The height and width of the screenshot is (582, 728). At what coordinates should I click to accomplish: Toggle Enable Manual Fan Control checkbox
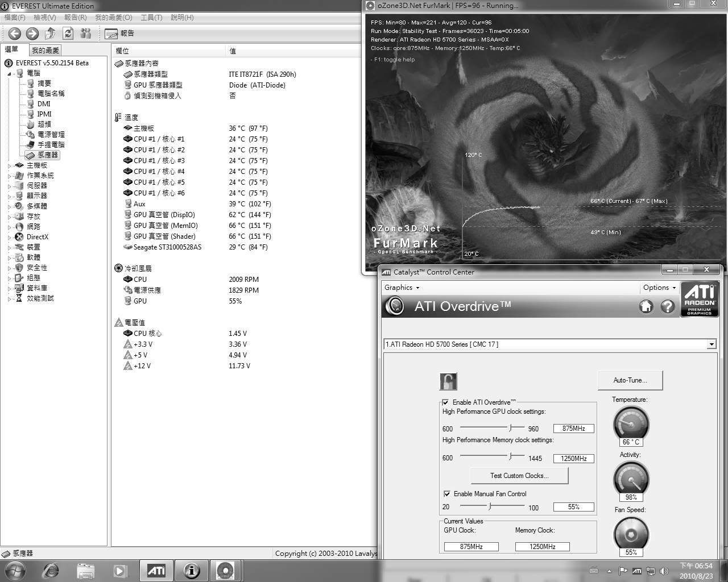tap(446, 494)
